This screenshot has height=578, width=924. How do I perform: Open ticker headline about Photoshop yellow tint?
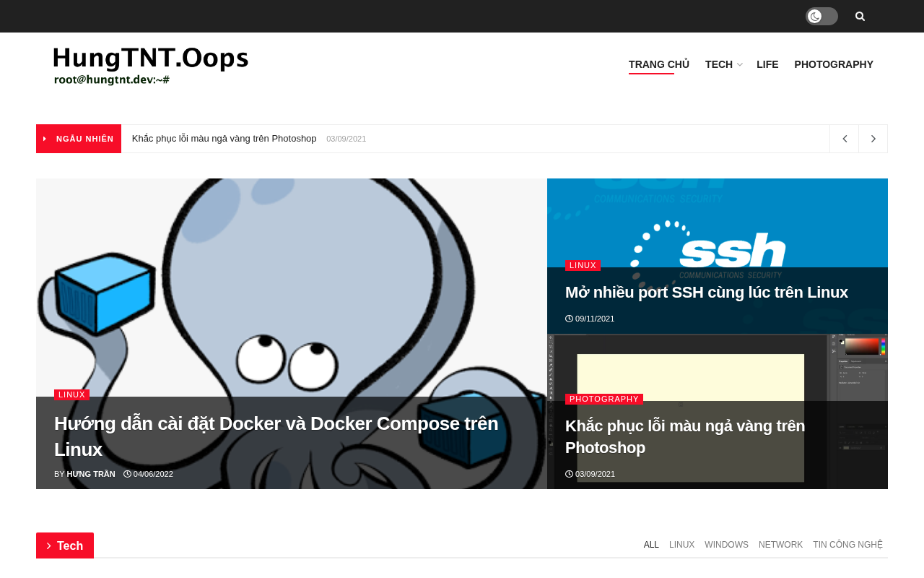224,139
